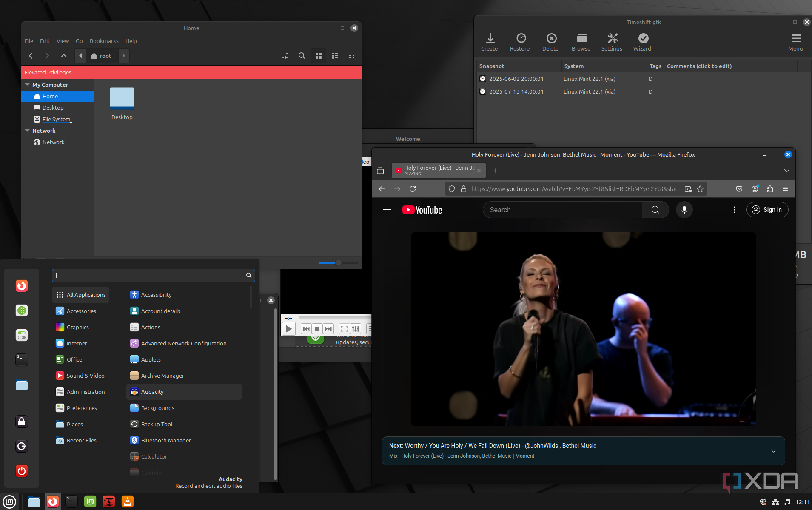Open Firefox application hamburger menu
The height and width of the screenshot is (510, 812).
coord(785,189)
